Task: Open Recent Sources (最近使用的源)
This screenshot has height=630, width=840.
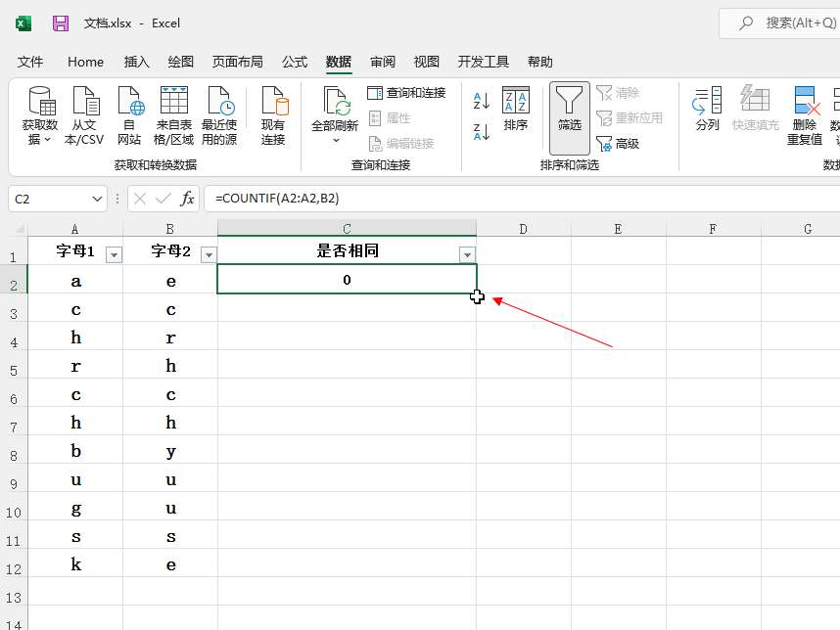Action: click(x=219, y=115)
